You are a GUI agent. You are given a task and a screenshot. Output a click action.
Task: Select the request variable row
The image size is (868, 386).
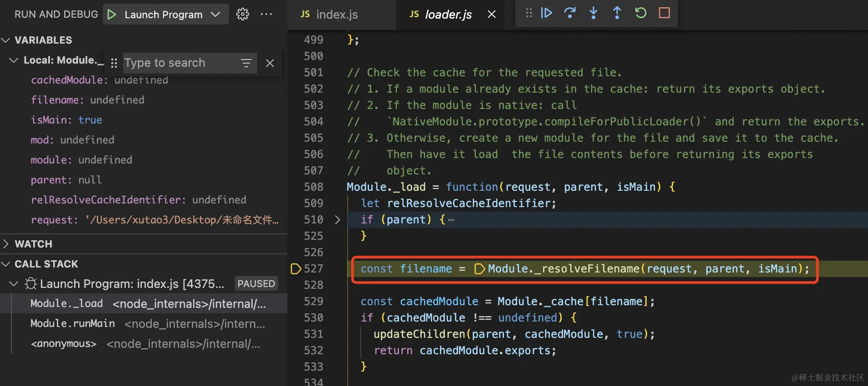coord(144,220)
